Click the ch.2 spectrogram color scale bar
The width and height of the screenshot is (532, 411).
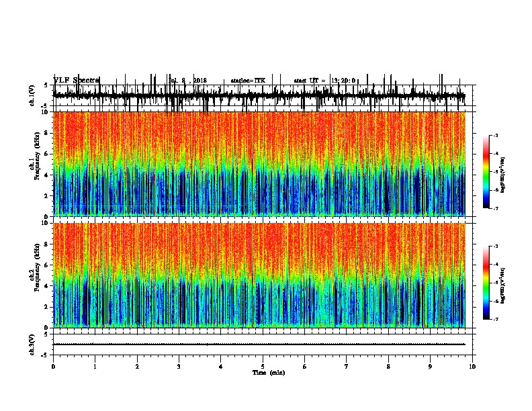(x=486, y=283)
